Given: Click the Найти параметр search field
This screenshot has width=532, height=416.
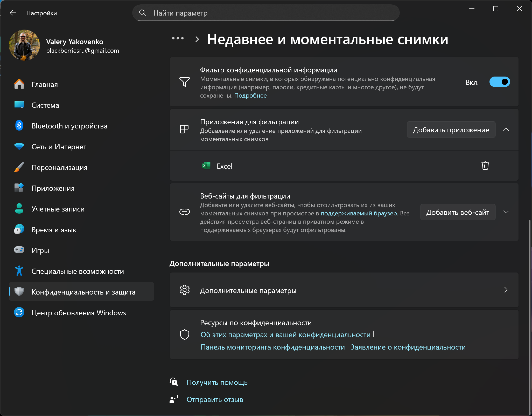Looking at the screenshot, I should click(x=270, y=13).
